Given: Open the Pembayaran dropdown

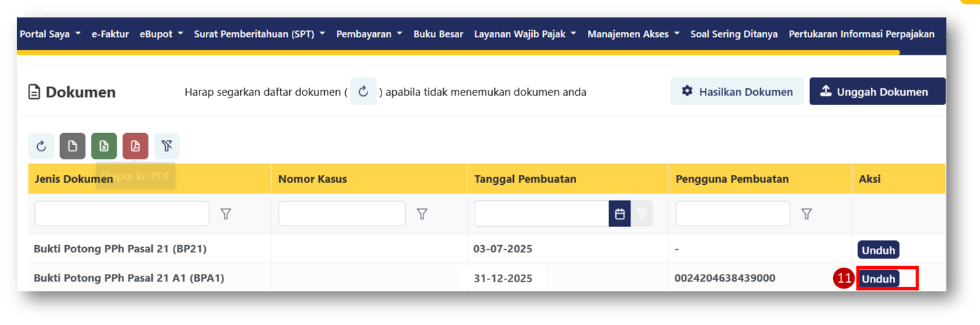Looking at the screenshot, I should coord(370,34).
